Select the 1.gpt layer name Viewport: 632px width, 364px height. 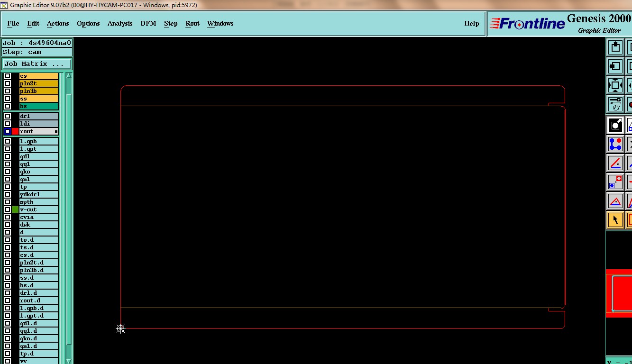(38, 149)
